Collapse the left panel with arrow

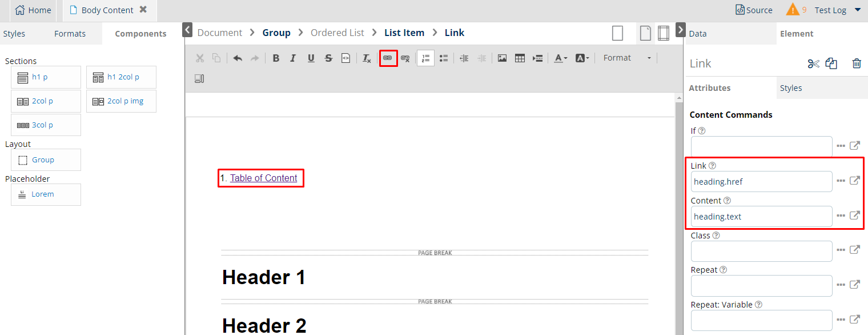point(187,29)
